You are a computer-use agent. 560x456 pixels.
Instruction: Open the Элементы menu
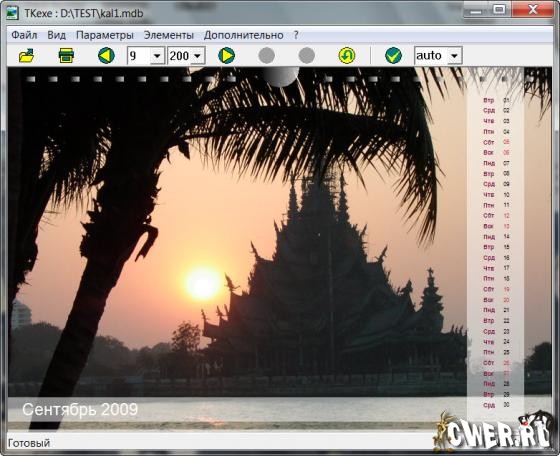[169, 35]
